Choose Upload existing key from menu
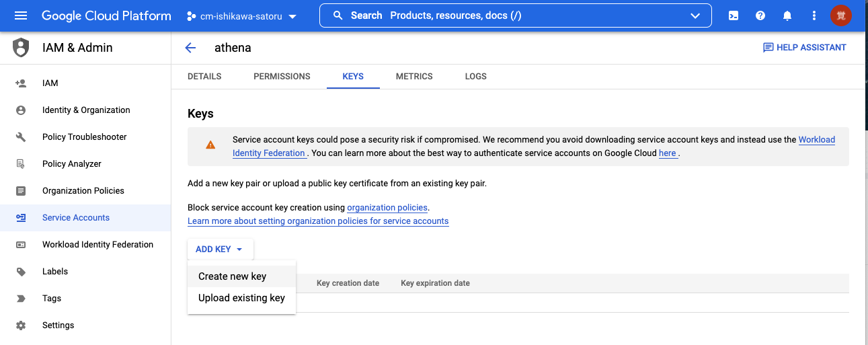This screenshot has height=345, width=868. pos(241,298)
